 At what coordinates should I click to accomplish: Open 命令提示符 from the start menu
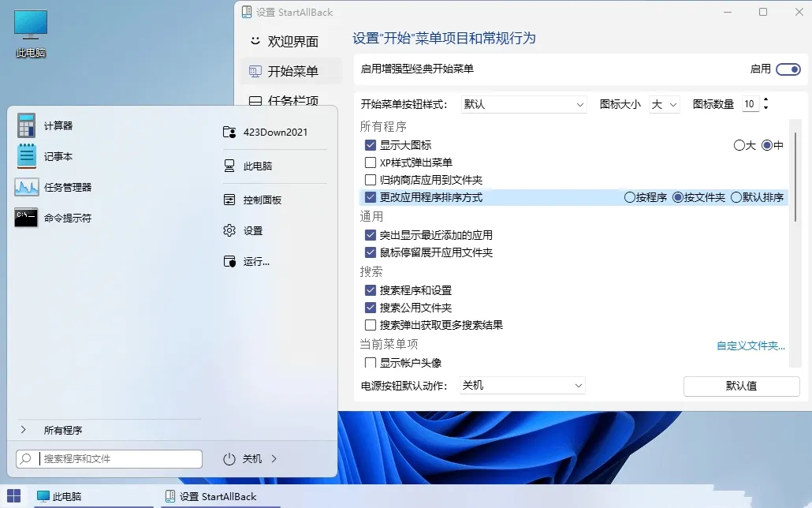coord(63,218)
